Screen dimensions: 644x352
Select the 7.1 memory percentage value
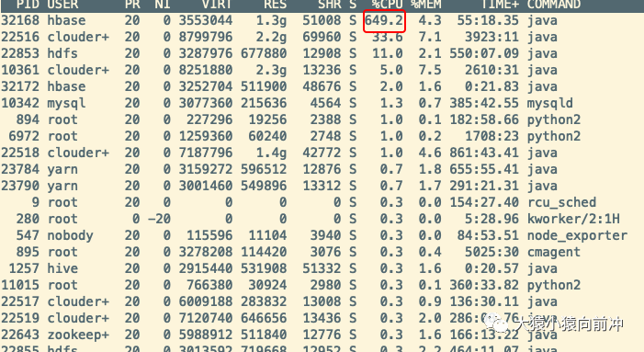(430, 37)
